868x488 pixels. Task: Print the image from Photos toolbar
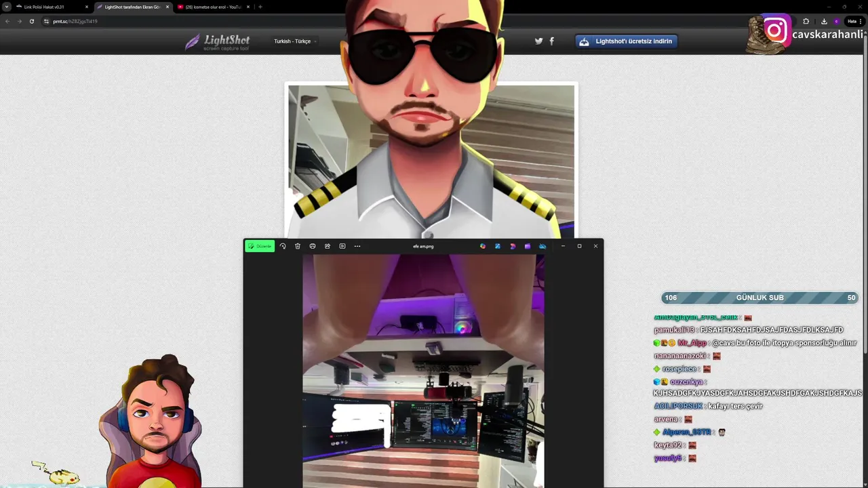[313, 246]
